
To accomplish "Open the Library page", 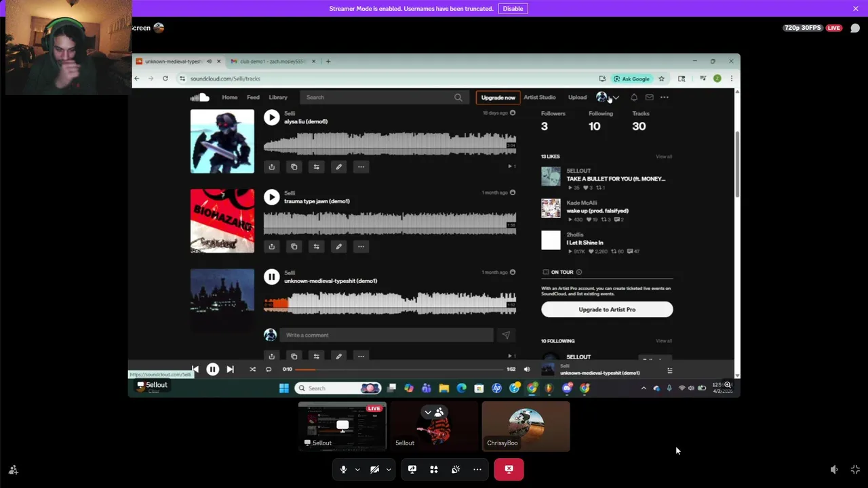I will pyautogui.click(x=278, y=98).
